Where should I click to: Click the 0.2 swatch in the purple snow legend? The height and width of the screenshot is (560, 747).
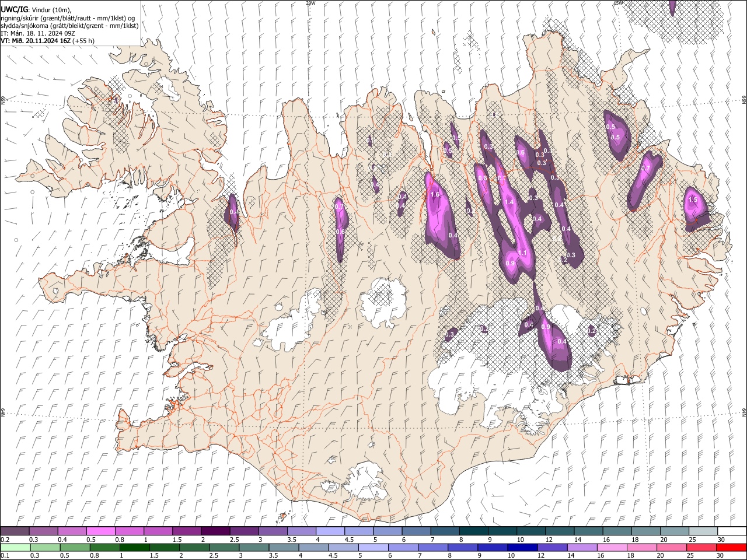tap(15, 531)
